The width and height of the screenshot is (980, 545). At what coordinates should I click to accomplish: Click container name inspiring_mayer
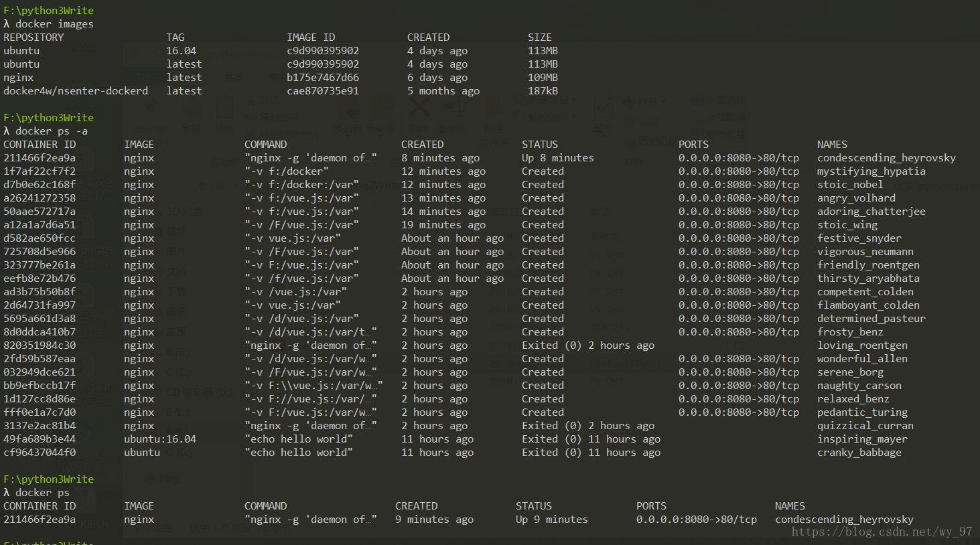tap(862, 439)
